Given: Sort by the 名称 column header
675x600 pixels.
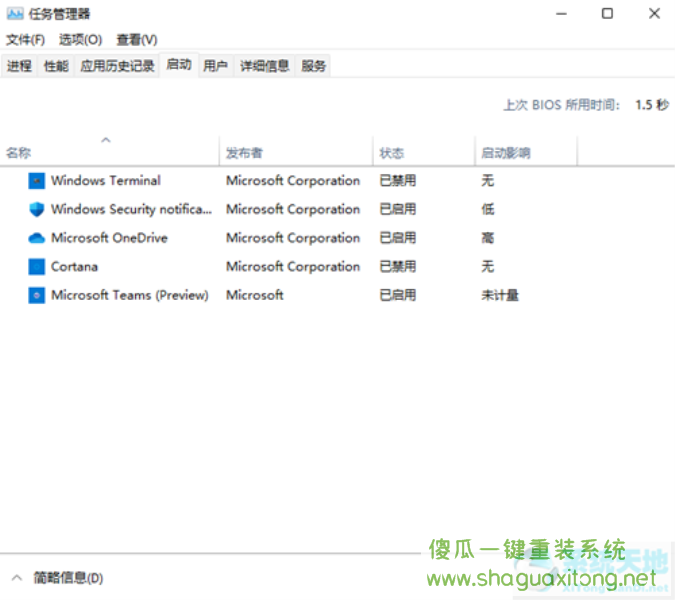Looking at the screenshot, I should coord(109,151).
